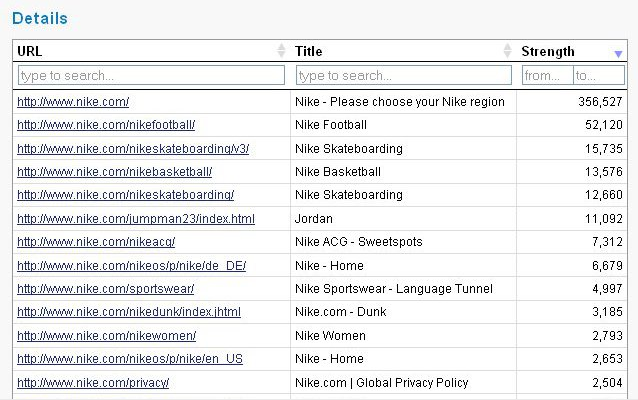Select the strength value 3,185
The height and width of the screenshot is (400, 638).
click(607, 312)
